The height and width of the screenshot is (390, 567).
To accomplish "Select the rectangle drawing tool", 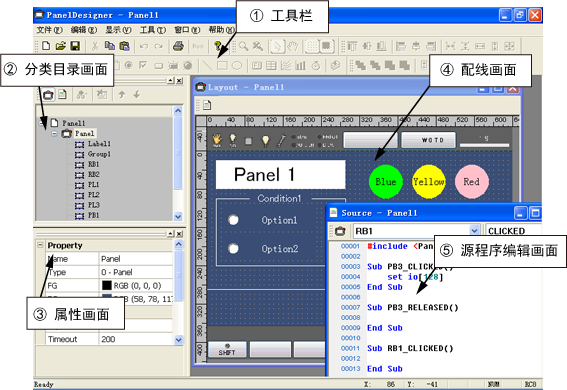I will click(x=222, y=65).
